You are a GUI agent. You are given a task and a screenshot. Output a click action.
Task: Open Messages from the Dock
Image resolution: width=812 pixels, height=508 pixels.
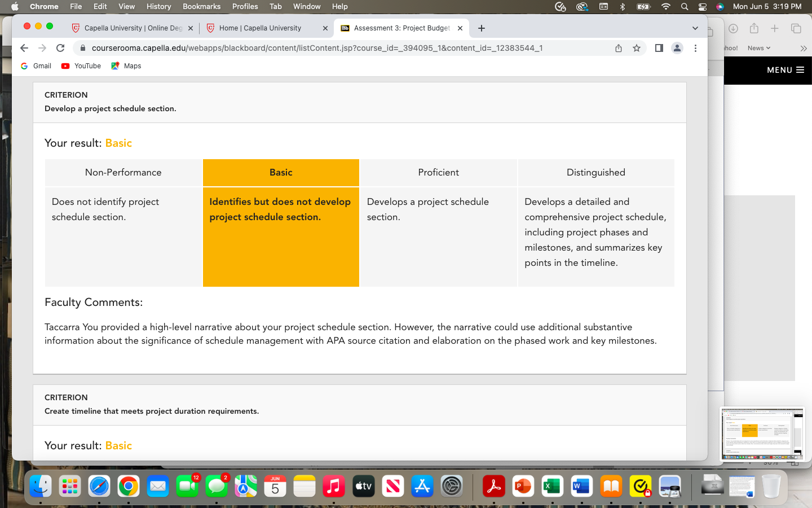tap(217, 486)
